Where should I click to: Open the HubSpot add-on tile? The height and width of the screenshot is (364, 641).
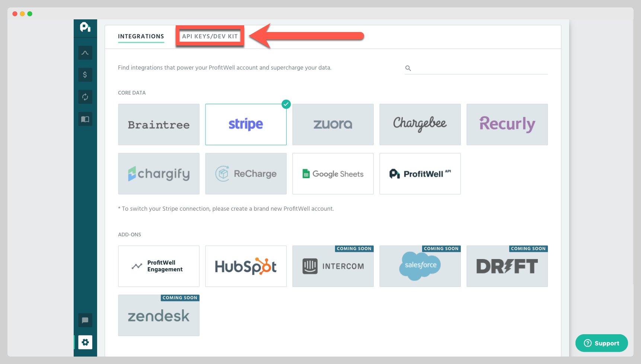pyautogui.click(x=246, y=266)
